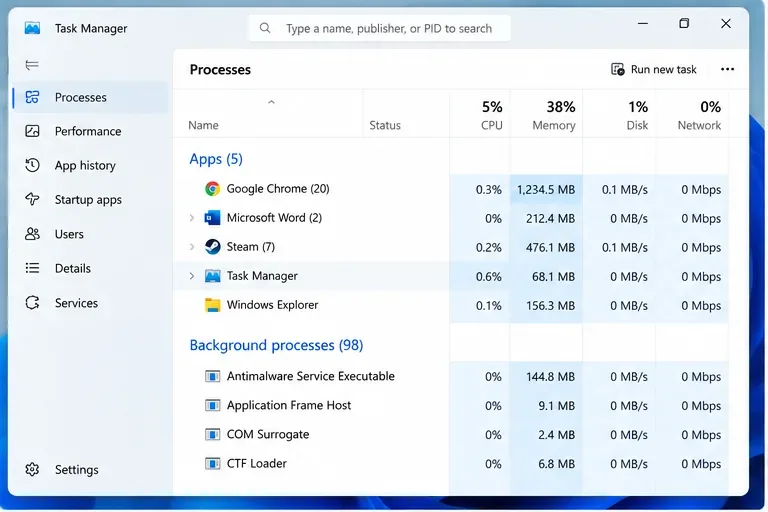This screenshot has width=768, height=512.
Task: Click the COM Surrogate icon
Action: click(x=213, y=434)
